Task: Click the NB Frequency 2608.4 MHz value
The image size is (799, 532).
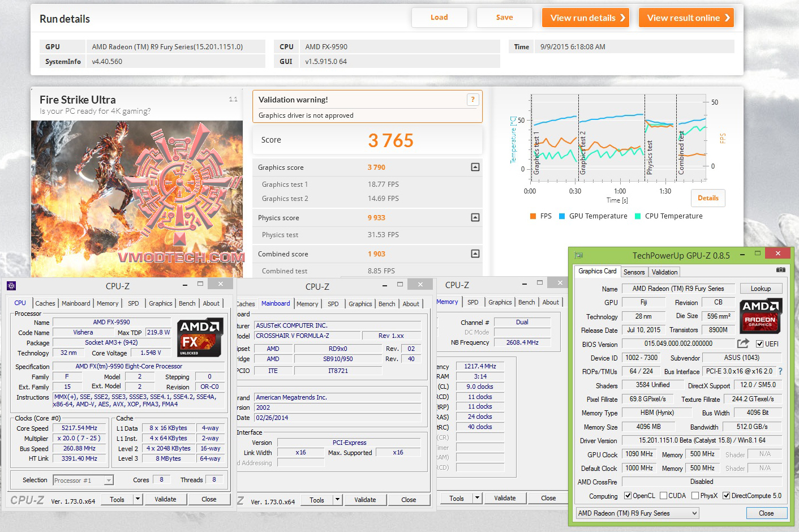Action: tap(522, 342)
